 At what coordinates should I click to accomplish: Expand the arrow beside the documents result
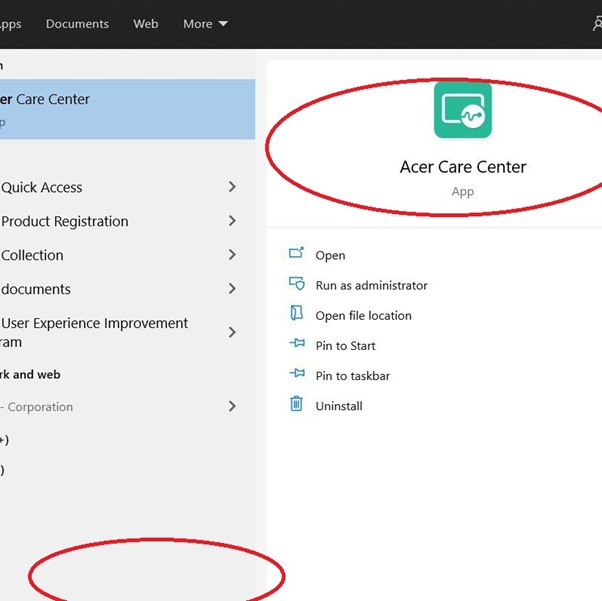[232, 289]
